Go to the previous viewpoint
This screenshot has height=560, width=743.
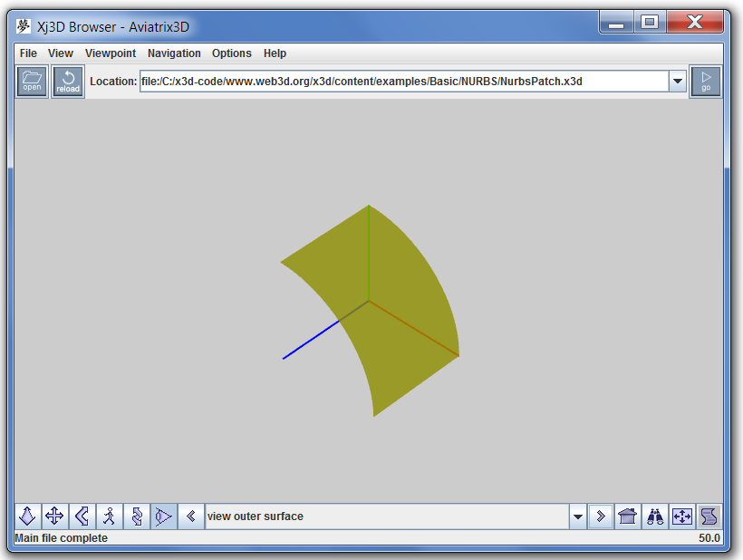(x=191, y=517)
